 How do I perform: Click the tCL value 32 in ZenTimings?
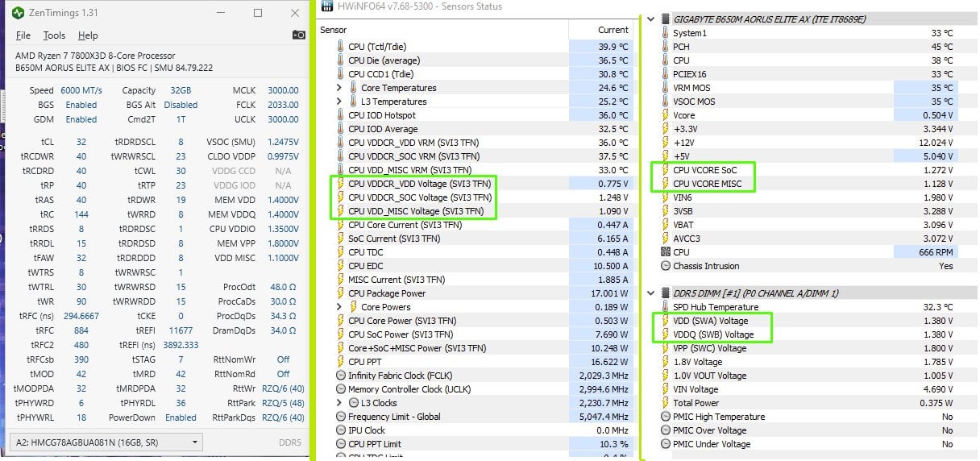pyautogui.click(x=81, y=142)
